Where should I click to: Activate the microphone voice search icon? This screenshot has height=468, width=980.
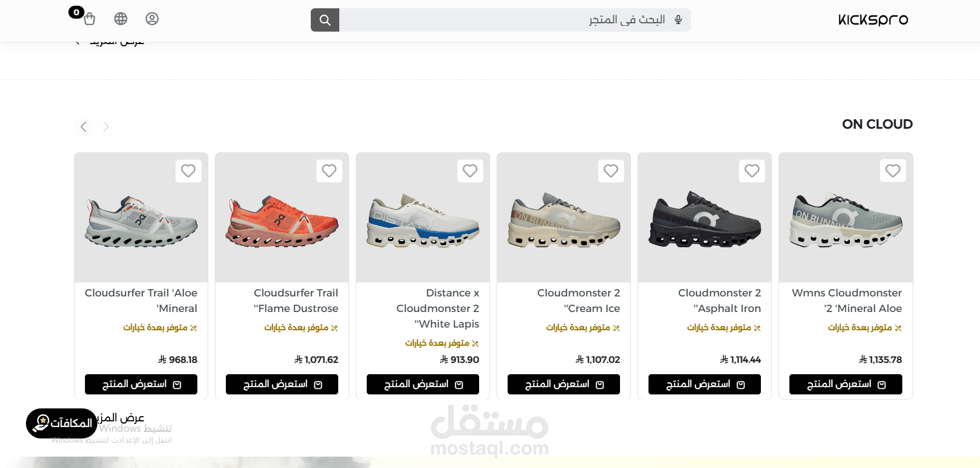(x=678, y=20)
